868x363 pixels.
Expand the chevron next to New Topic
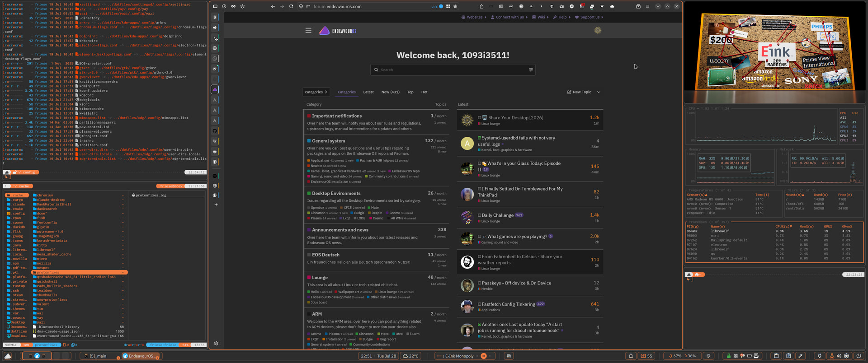[599, 92]
